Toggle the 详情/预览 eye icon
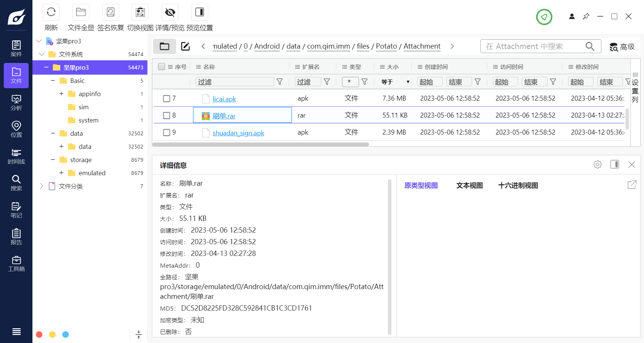Viewport: 644px width, 343px height. 170,12
